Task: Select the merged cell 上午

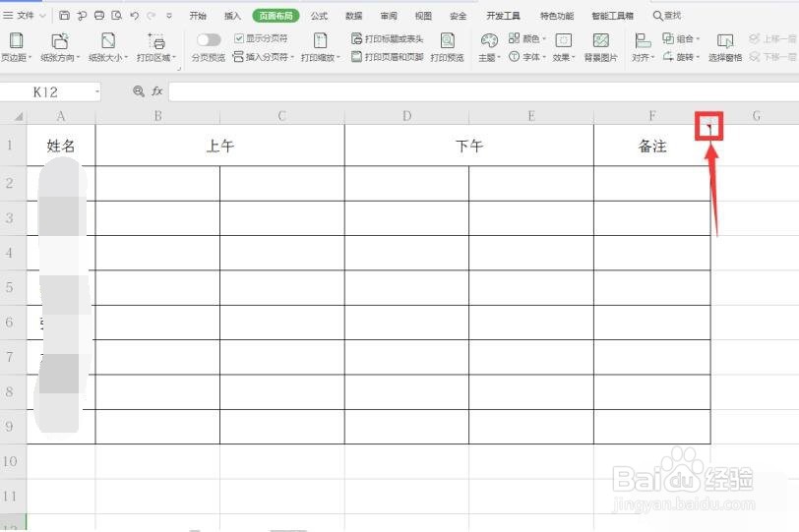Action: (x=220, y=146)
